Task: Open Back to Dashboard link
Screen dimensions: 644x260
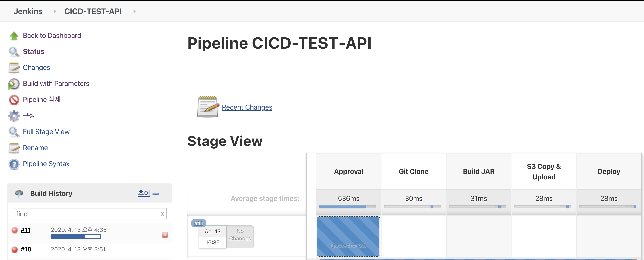Action: (x=52, y=36)
